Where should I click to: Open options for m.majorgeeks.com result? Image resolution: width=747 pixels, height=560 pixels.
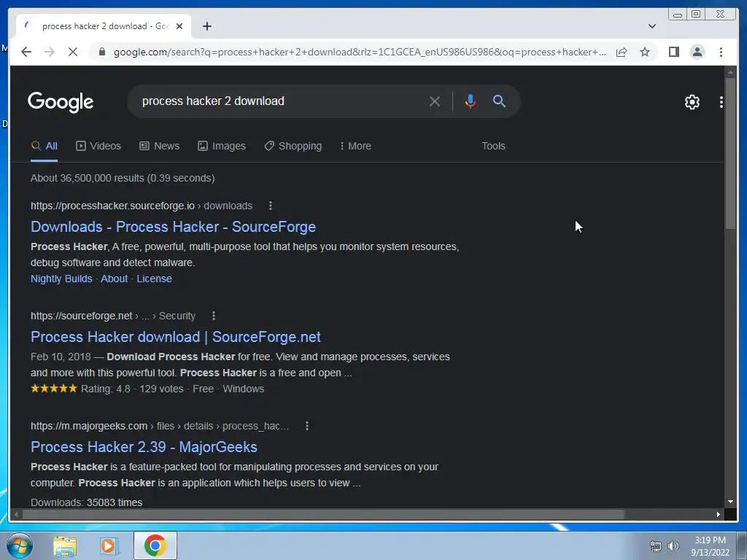[x=307, y=426]
